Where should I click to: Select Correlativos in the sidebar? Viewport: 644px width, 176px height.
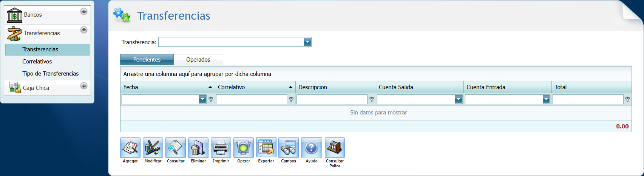47,62
